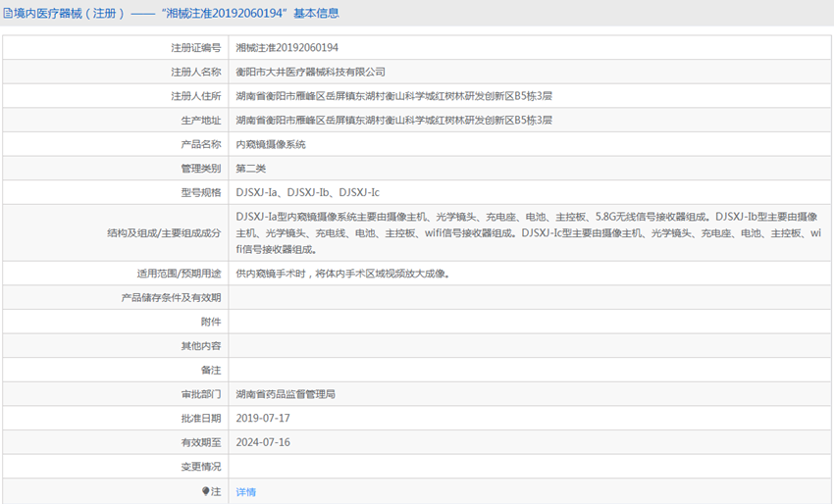Select approval date 2019-07-17
The width and height of the screenshot is (834, 504).
263,419
